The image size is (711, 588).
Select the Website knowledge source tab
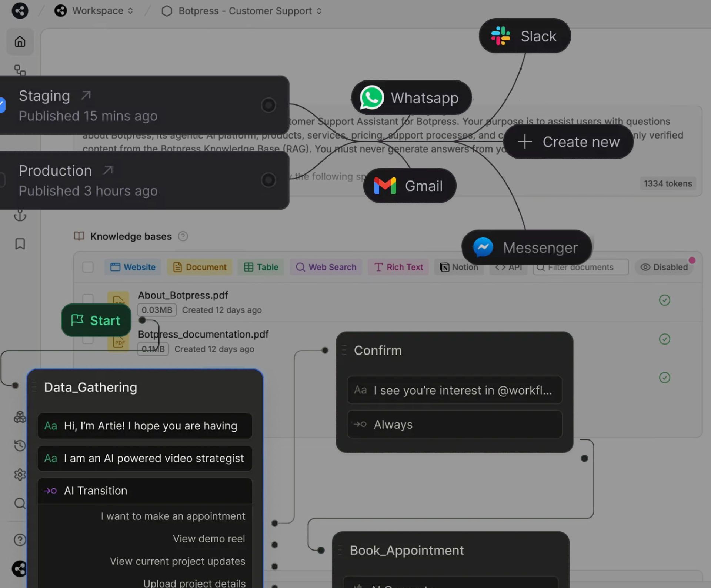pos(133,267)
